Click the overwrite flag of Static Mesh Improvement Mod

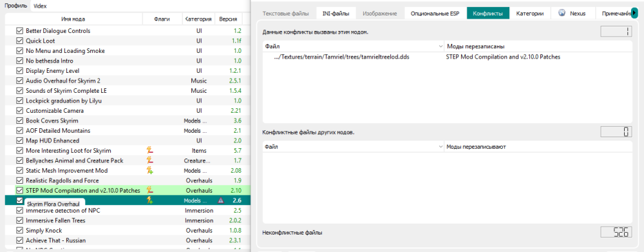[150, 170]
